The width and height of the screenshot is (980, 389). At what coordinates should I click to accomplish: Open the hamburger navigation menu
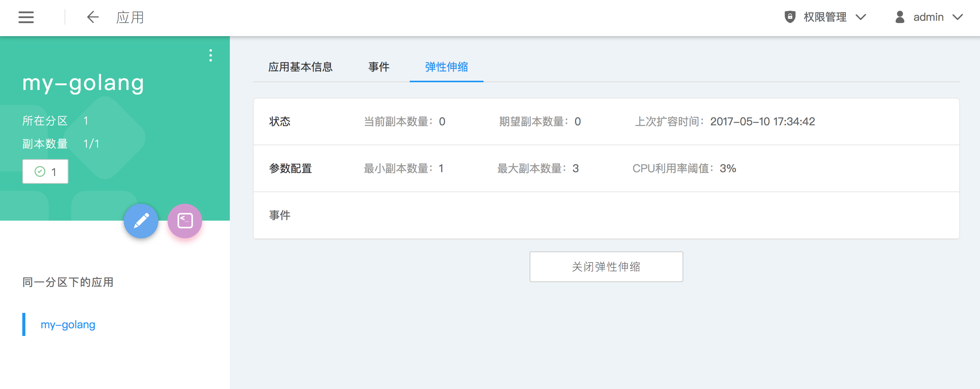[x=26, y=17]
